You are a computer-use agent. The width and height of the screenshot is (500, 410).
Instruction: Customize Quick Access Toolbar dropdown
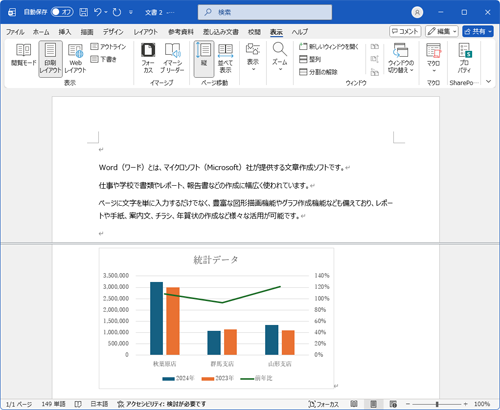tap(131, 12)
